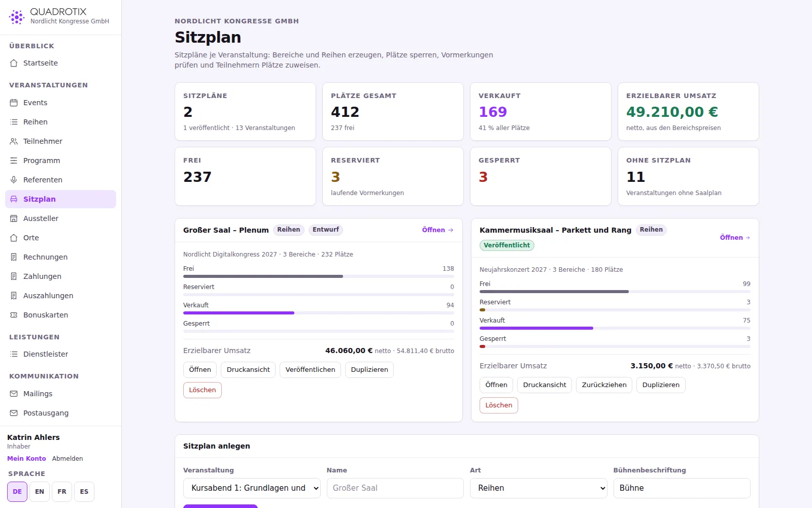Click Zurückziehen for Kammermusiksaal

click(x=604, y=385)
